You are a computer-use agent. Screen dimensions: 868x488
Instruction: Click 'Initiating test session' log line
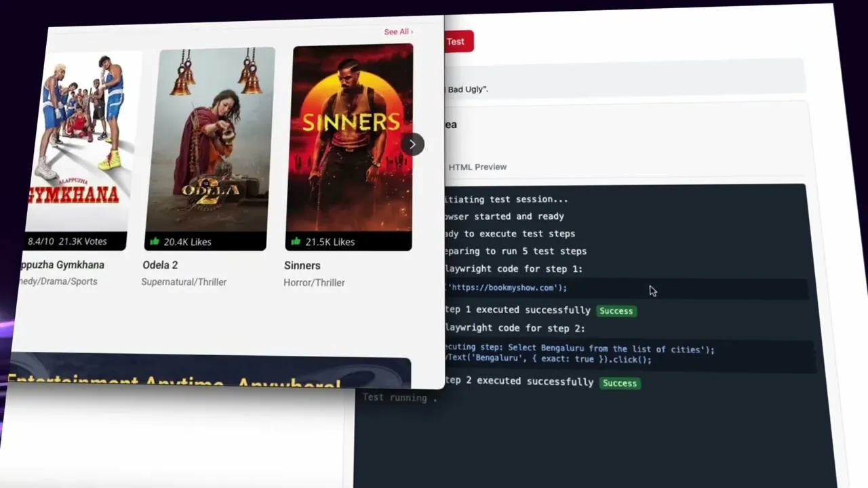pyautogui.click(x=507, y=199)
